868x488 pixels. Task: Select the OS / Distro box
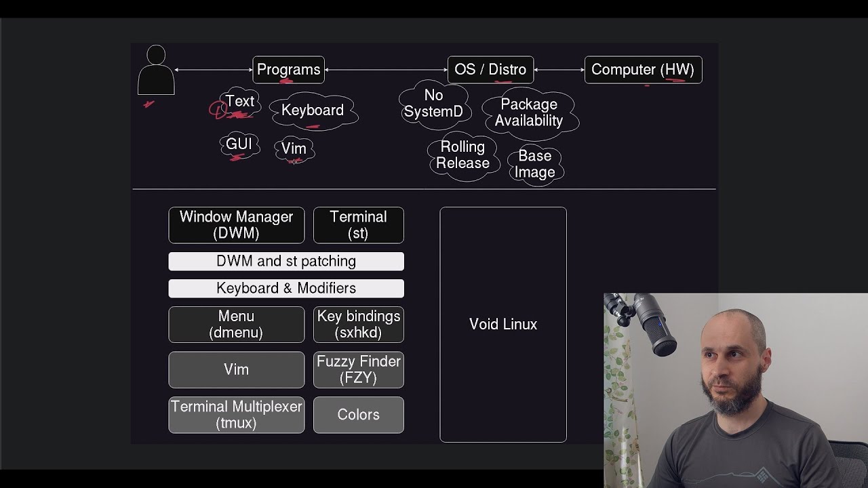490,70
